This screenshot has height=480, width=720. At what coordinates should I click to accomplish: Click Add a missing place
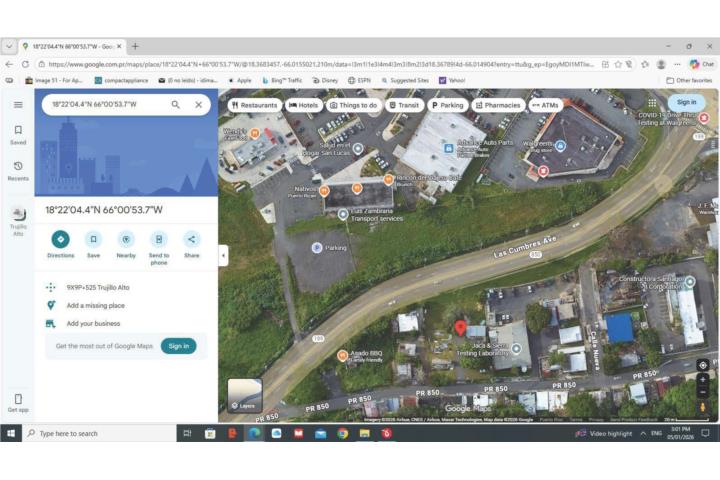[95, 306]
